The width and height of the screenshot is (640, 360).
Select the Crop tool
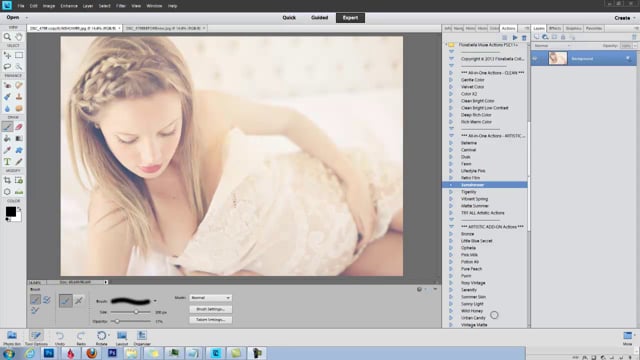point(7,180)
